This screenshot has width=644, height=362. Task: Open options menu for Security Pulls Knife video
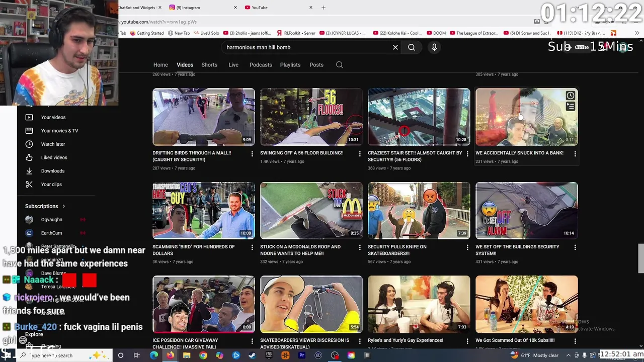click(467, 247)
